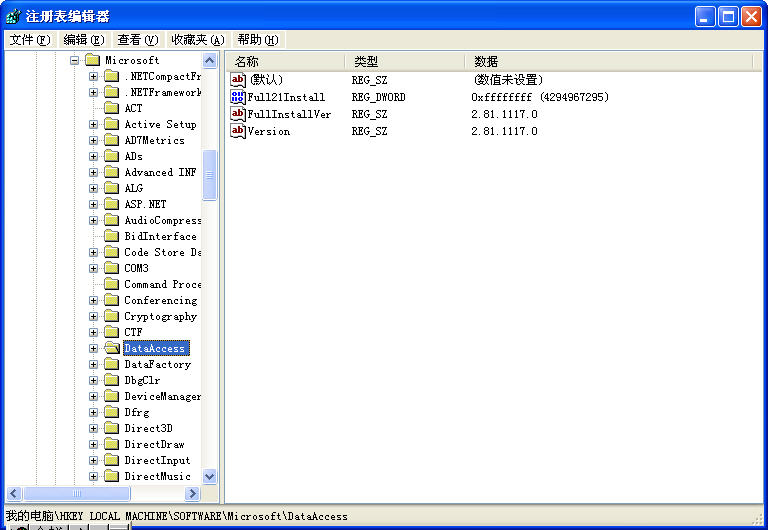768x530 pixels.
Task: Open the 查看(V) menu
Action: click(138, 40)
